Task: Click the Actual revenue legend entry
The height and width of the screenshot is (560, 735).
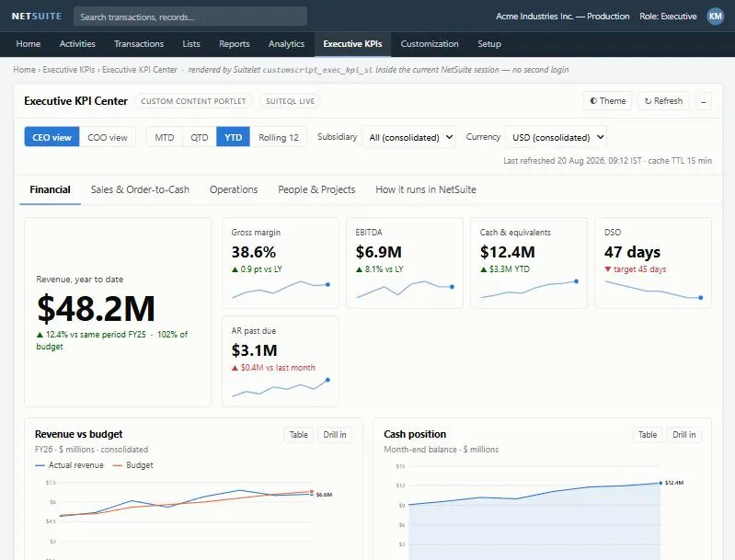Action: [x=69, y=465]
